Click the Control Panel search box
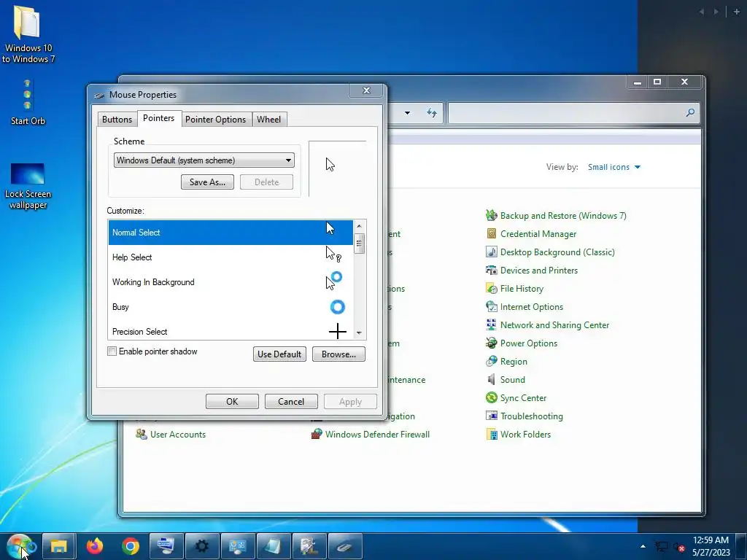This screenshot has width=747, height=560. 573,113
